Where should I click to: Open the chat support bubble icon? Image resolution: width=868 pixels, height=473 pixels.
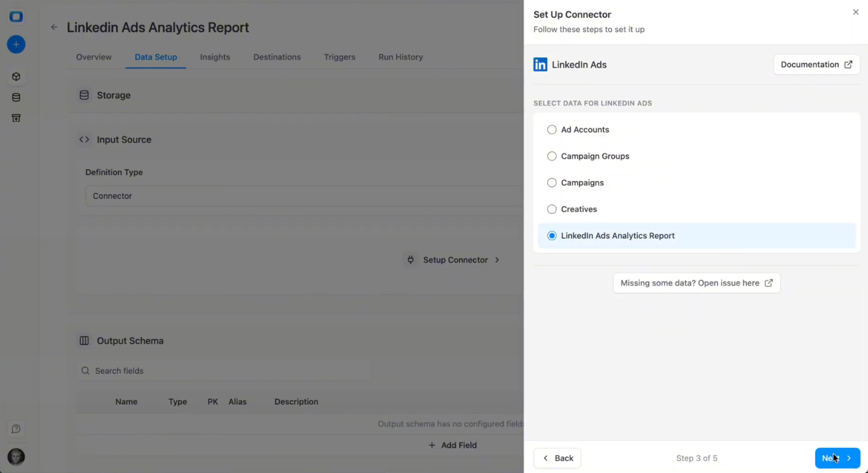(x=15, y=429)
